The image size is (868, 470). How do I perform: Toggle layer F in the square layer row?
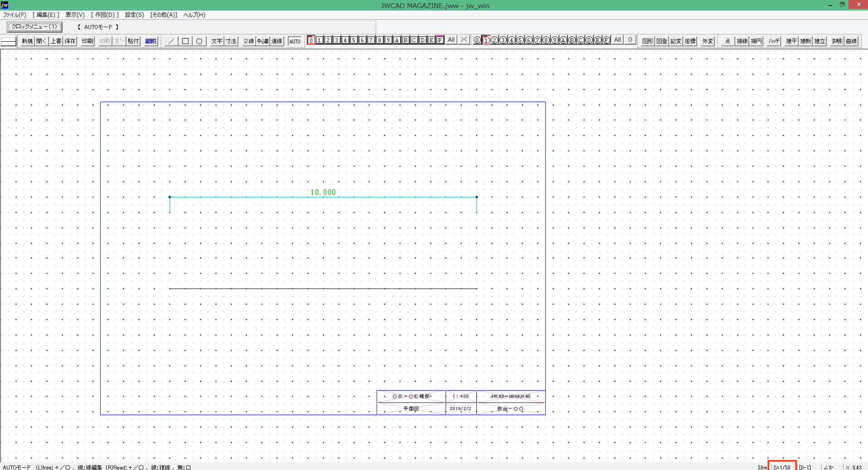(x=440, y=40)
